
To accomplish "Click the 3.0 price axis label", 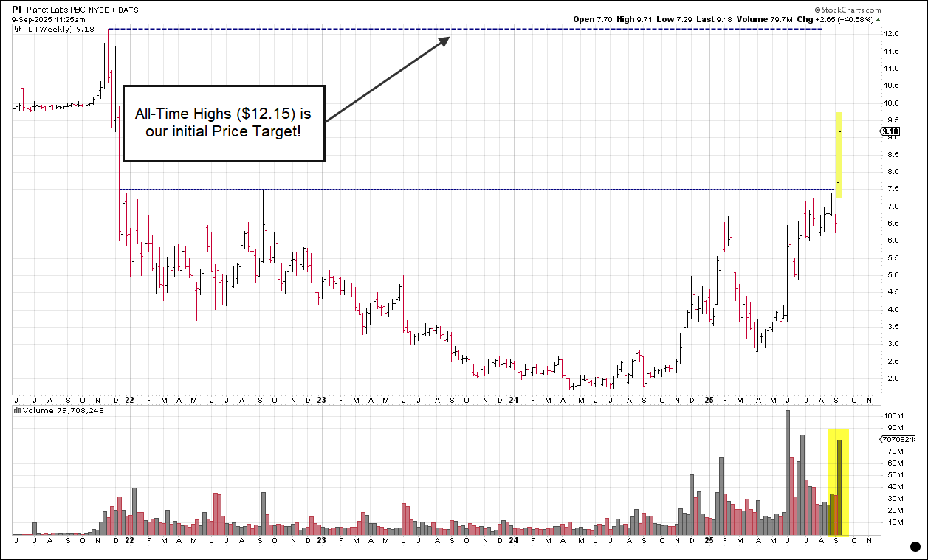I will coord(892,344).
